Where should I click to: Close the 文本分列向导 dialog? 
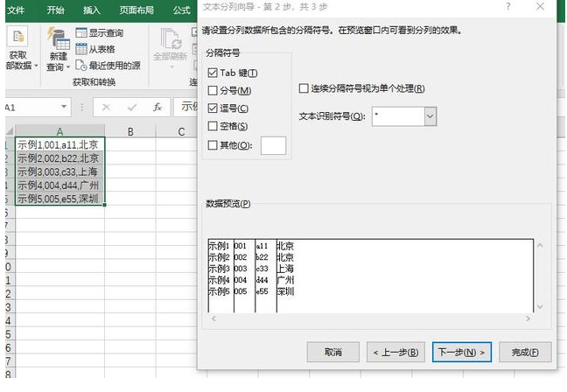tap(540, 6)
